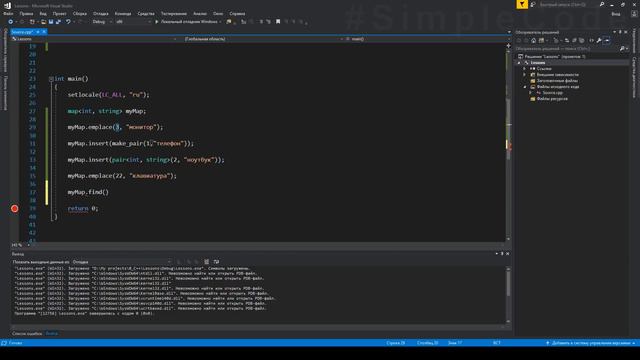
Task: Switch to the Вывод bottom tab
Action: pos(51,333)
